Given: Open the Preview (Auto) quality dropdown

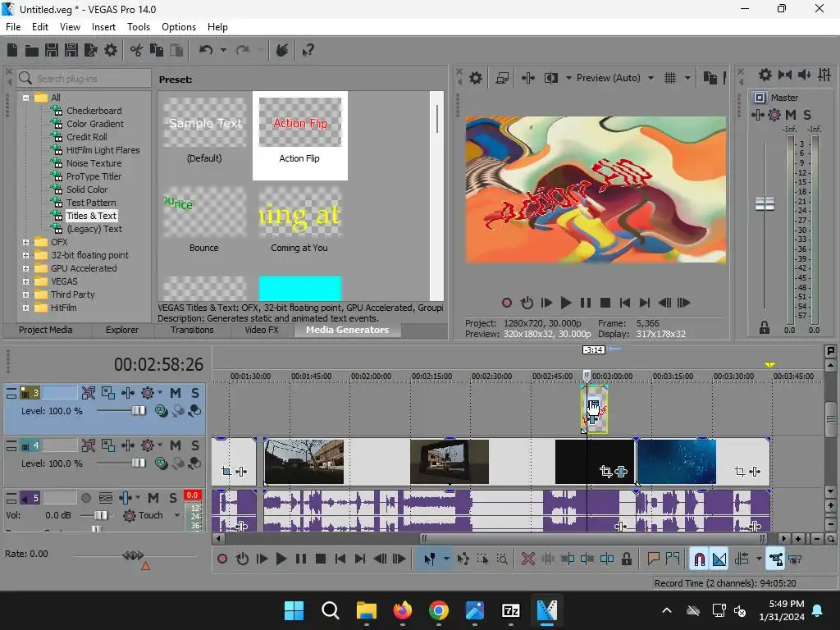Looking at the screenshot, I should point(651,78).
